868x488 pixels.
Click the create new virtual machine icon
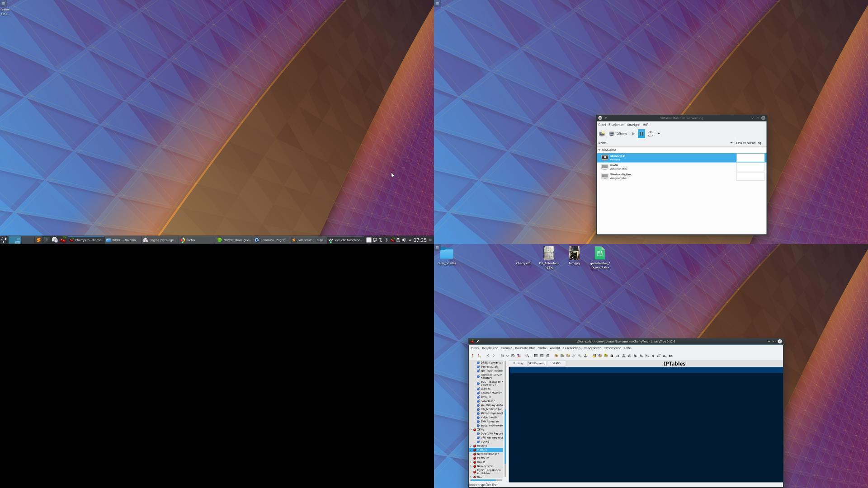pos(602,134)
